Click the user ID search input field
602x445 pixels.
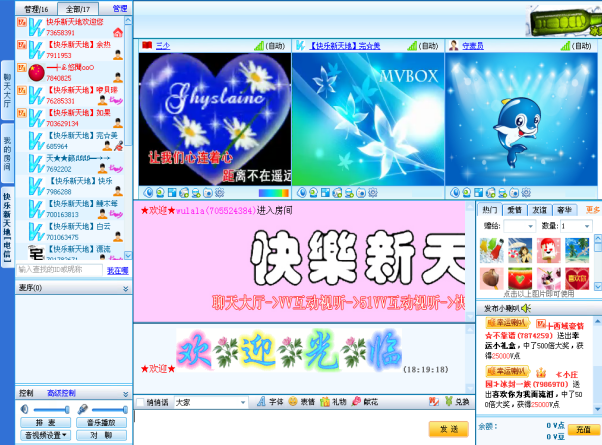(x=60, y=270)
